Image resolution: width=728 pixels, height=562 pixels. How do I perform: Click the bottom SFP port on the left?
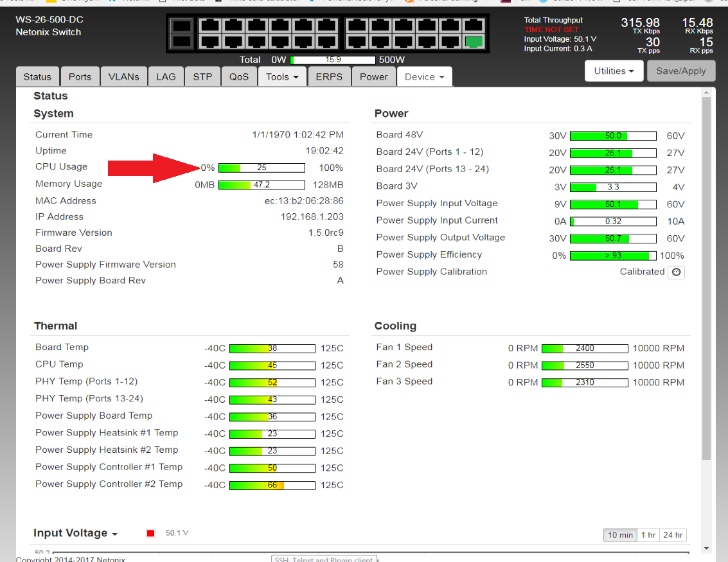point(182,42)
